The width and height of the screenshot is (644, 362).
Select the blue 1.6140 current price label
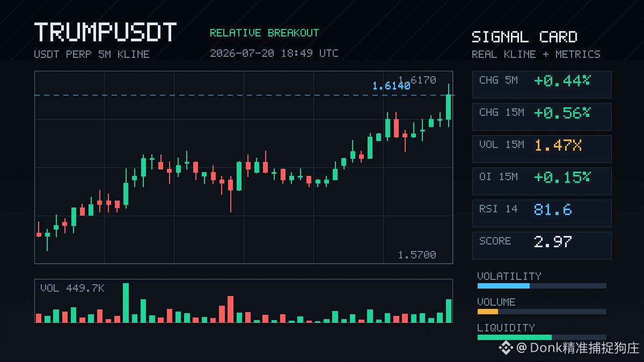(391, 86)
